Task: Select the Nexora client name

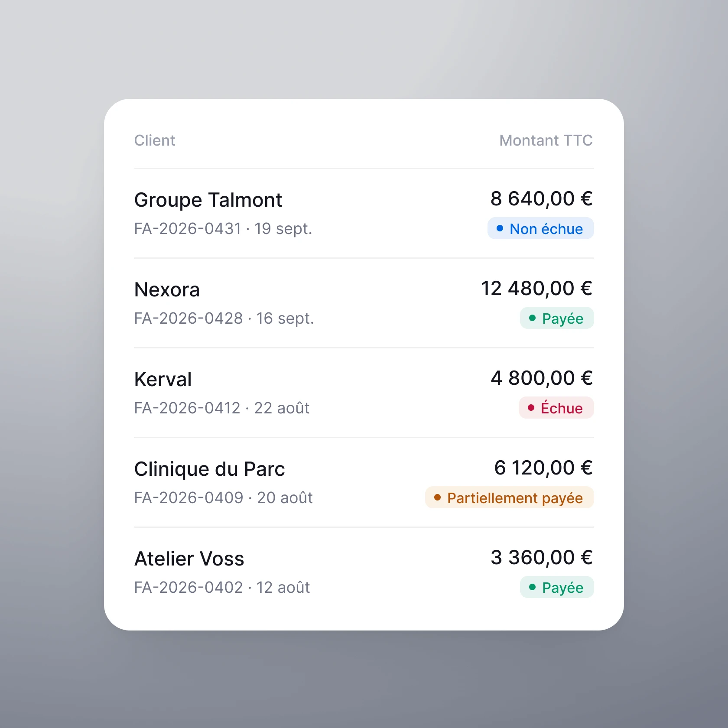Action: [x=167, y=289]
